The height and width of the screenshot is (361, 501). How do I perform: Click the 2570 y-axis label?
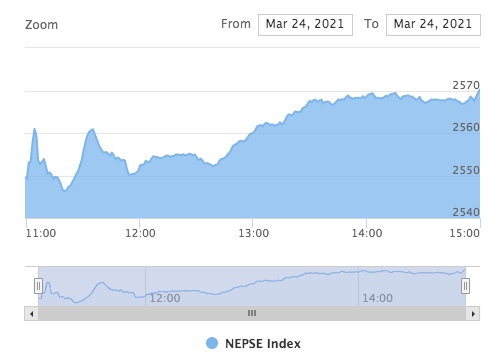466,85
